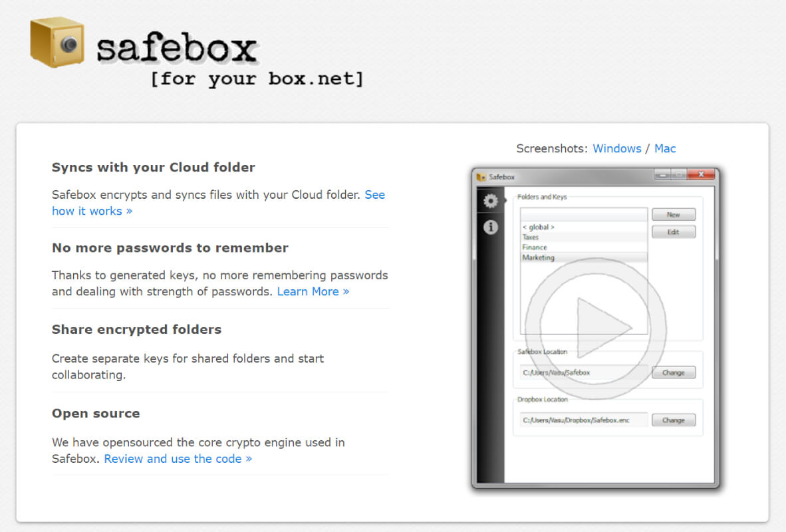The width and height of the screenshot is (786, 532).
Task: Click Change button for Dropbox Location
Action: (x=673, y=420)
